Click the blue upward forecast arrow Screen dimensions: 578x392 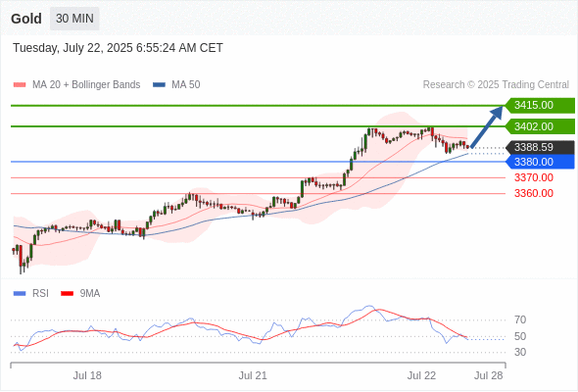(x=487, y=126)
